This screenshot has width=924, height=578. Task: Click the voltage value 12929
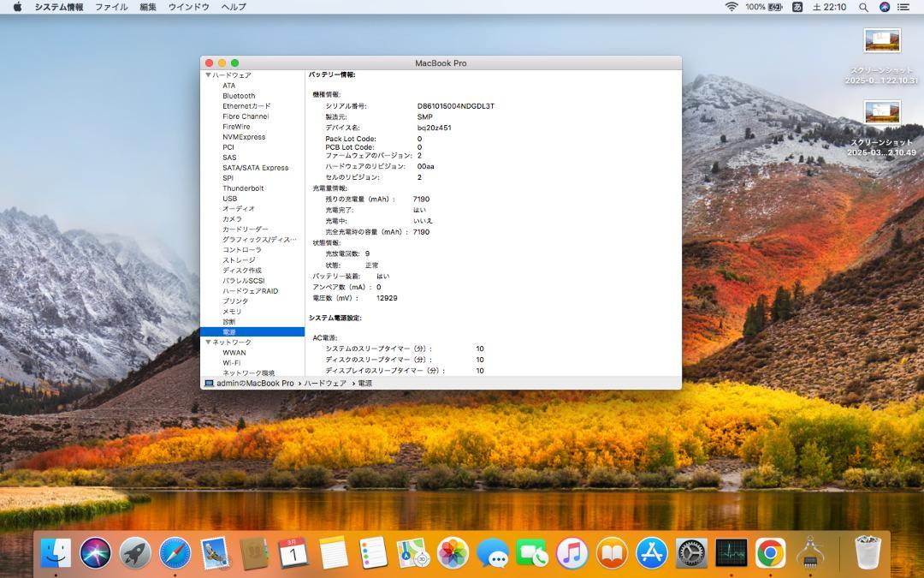coord(387,298)
